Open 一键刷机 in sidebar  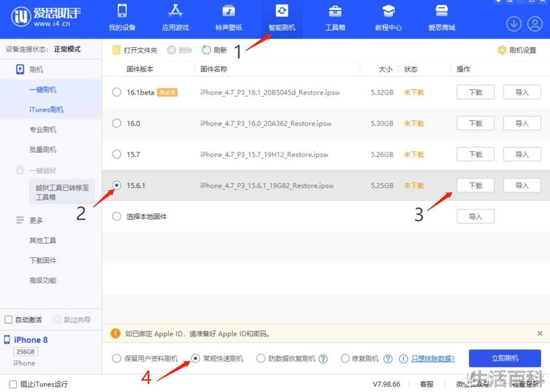(43, 90)
